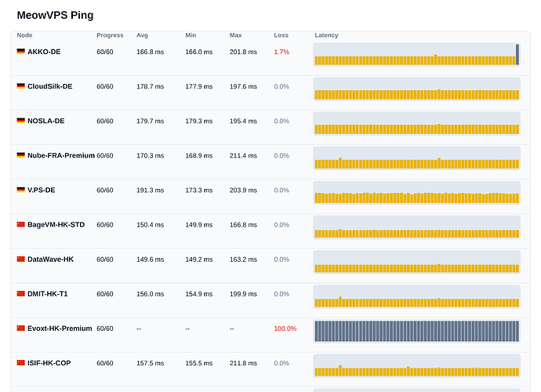Click the China flag beside BageVM-HK-STD
This screenshot has height=392, width=541.
20,224
